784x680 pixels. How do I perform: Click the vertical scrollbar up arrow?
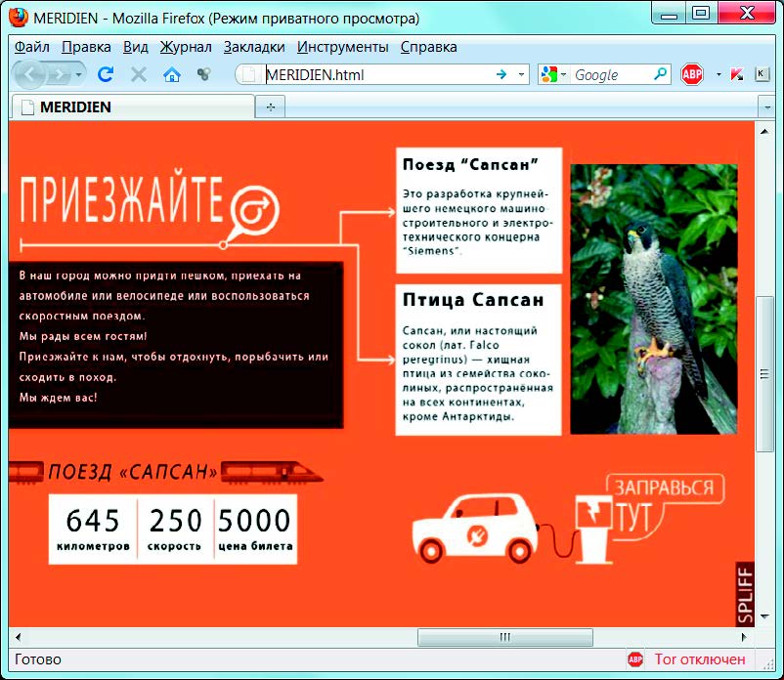[764, 132]
